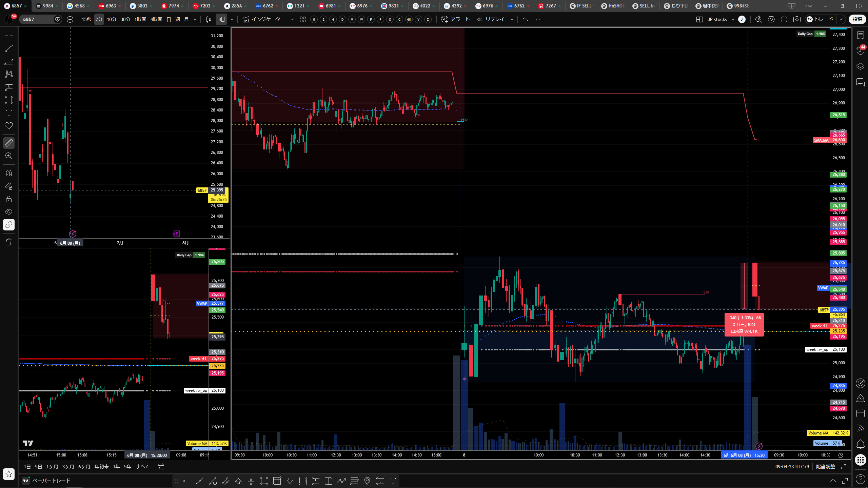The image size is (868, 488).
Task: Select the trend line drawing tool
Action: click(x=9, y=48)
